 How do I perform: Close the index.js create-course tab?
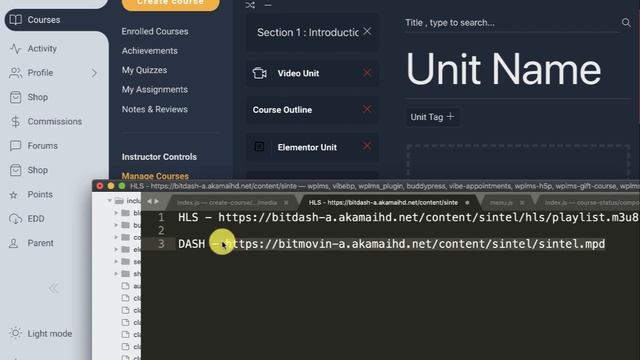click(x=286, y=203)
